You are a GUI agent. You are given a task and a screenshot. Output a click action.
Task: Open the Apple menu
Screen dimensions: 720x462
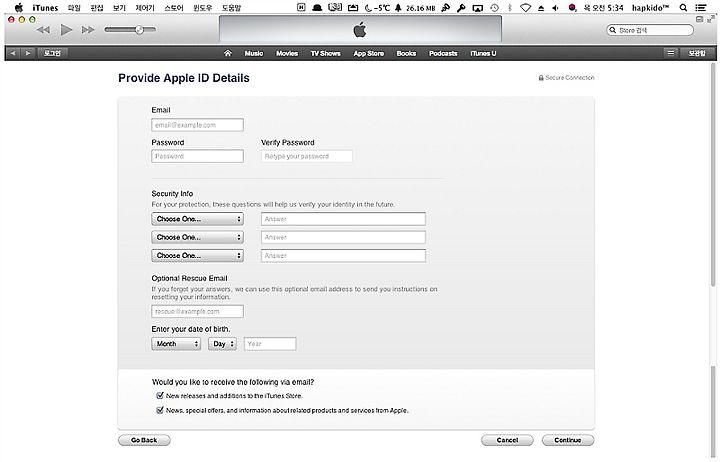pos(18,7)
